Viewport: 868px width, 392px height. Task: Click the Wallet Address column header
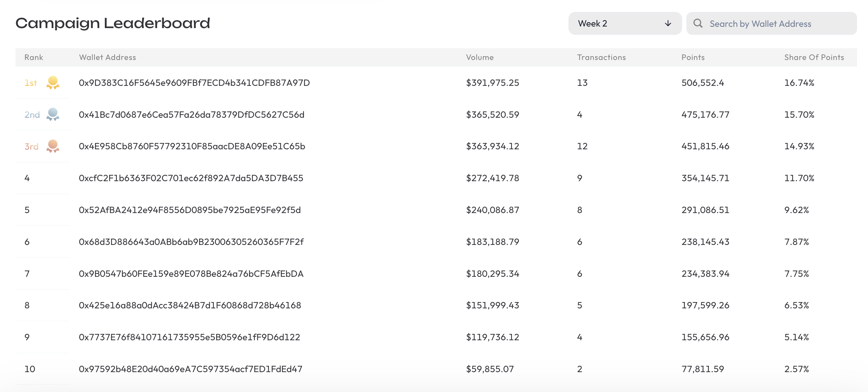108,57
